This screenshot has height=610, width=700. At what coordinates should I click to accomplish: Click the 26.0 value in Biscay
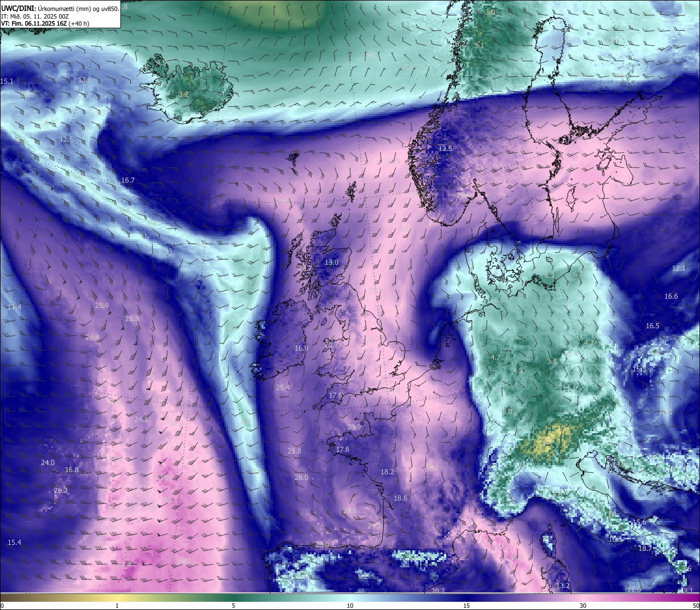[301, 477]
